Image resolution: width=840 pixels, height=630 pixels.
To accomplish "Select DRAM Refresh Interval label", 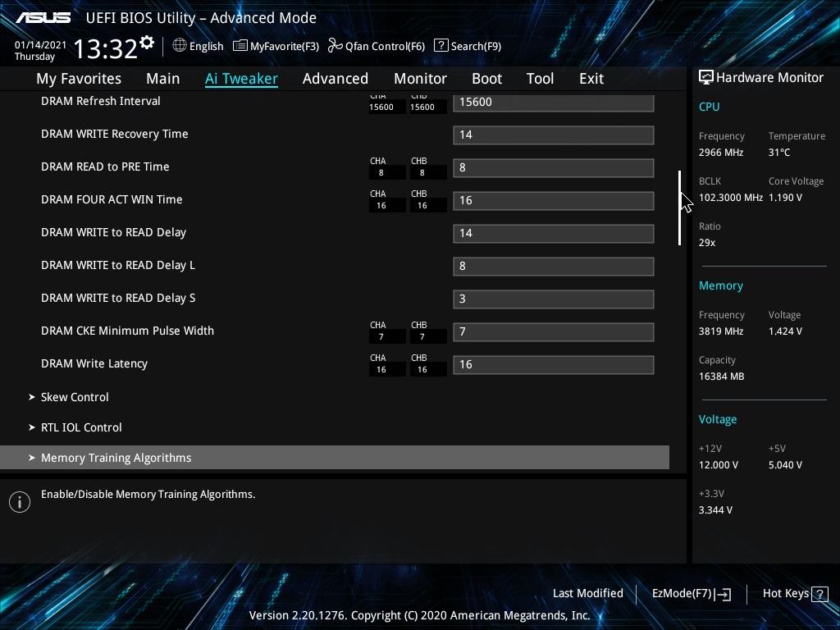I will click(x=101, y=101).
